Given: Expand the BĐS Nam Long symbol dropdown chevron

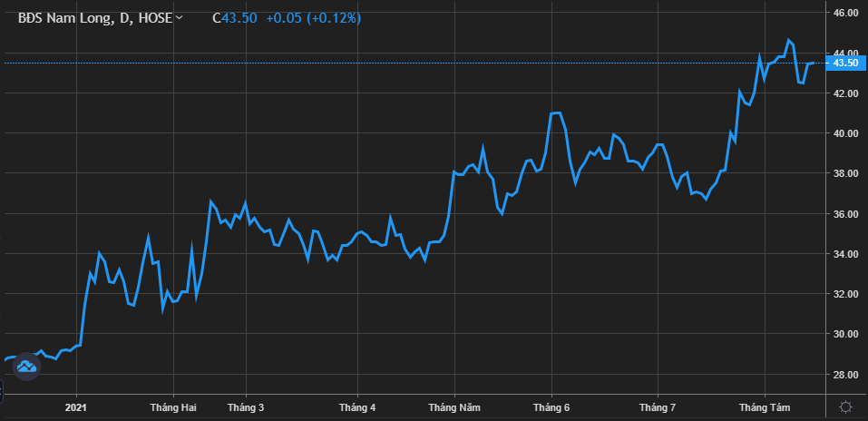Looking at the screenshot, I should tap(179, 18).
